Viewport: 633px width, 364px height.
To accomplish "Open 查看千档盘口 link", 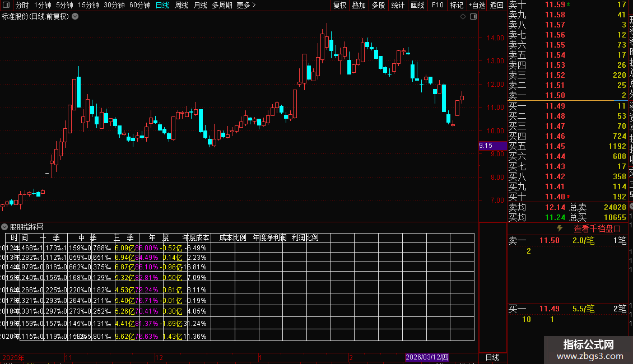I will (597, 228).
